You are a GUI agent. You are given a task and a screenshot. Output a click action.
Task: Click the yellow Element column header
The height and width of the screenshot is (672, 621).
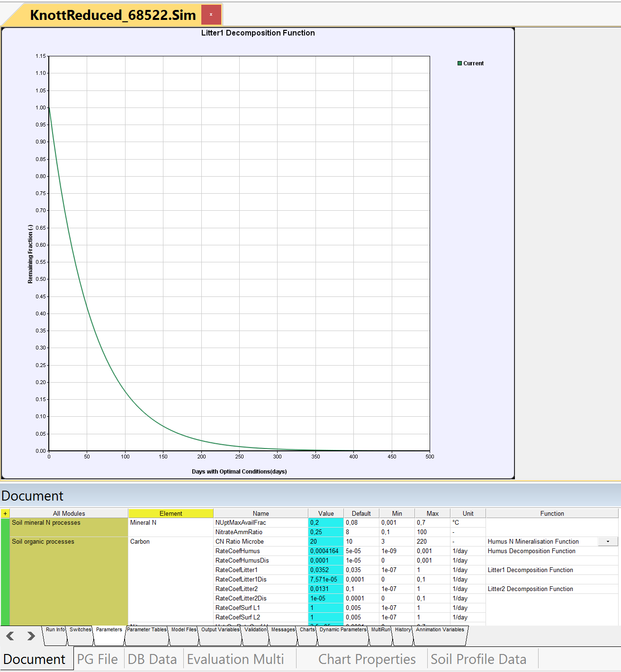171,513
